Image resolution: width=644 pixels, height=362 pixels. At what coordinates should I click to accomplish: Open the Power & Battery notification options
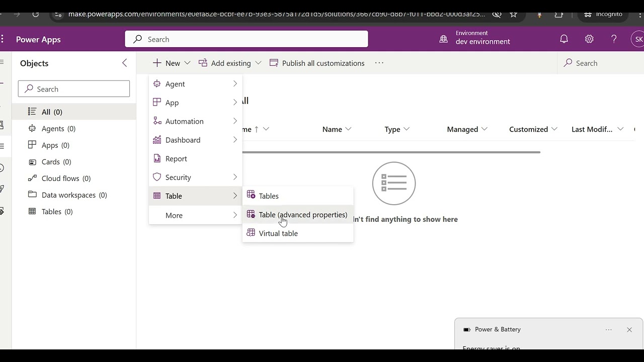[x=609, y=330]
